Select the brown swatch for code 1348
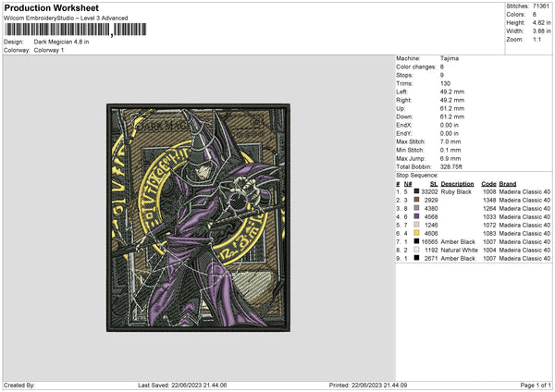The image size is (555, 392). [416, 200]
